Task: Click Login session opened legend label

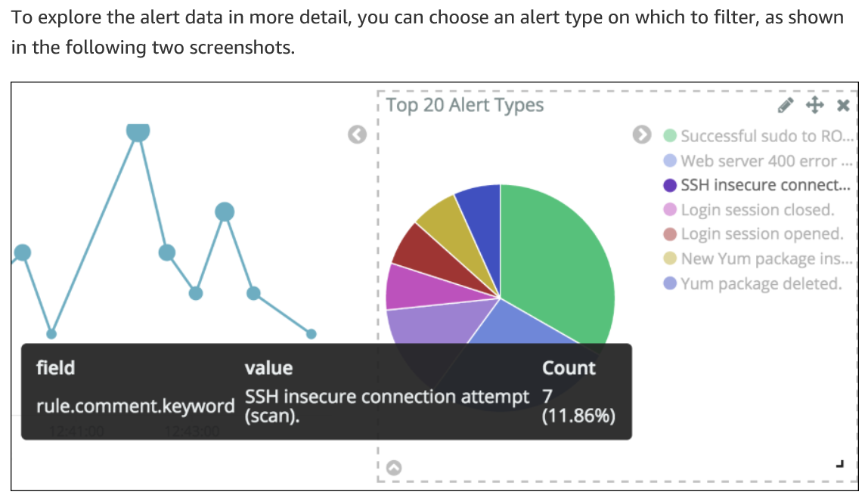Action: [x=761, y=234]
